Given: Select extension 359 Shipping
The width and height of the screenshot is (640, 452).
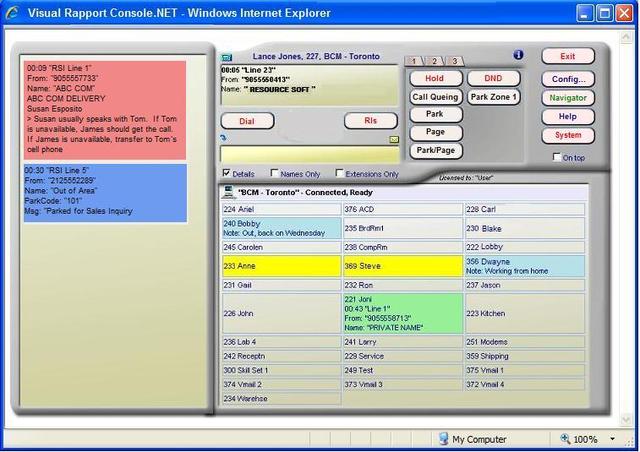Looking at the screenshot, I should tap(525, 356).
